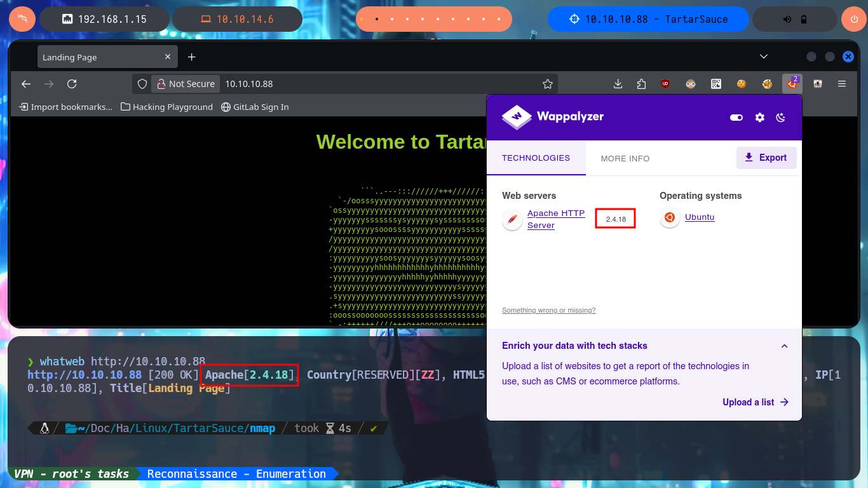Click Something wrong or missing link
Viewport: 868px width, 488px height.
pyautogui.click(x=549, y=310)
